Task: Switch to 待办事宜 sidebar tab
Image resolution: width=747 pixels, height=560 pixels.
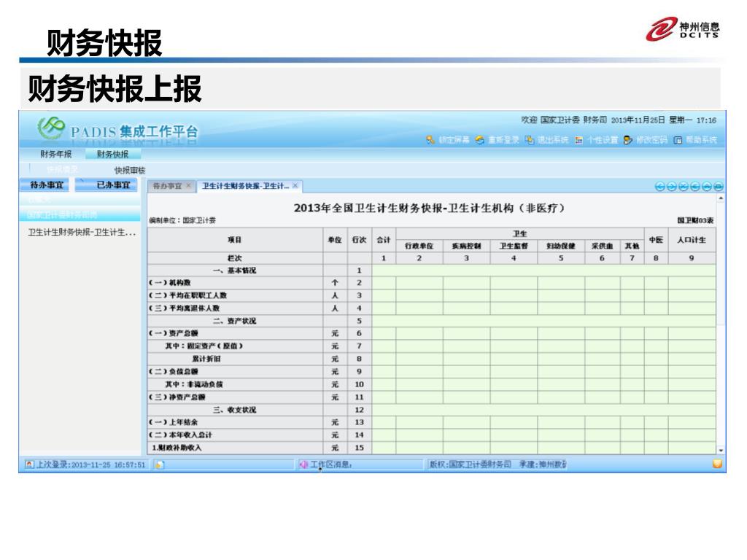Action: pyautogui.click(x=46, y=184)
